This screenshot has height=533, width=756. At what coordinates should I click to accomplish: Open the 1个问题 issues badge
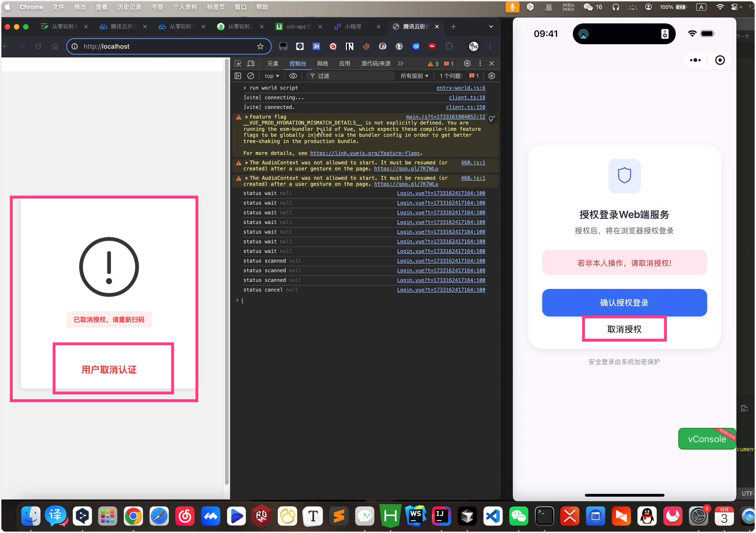[459, 76]
